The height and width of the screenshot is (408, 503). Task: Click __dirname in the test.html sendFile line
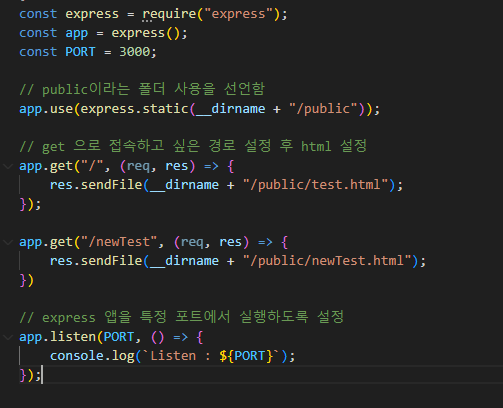(x=184, y=185)
